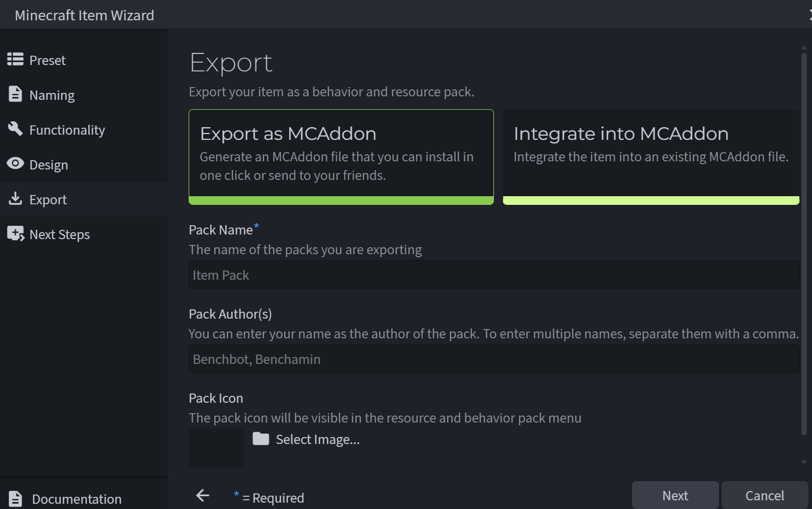Click 'Export your item as a behavior and resource pack.'
This screenshot has width=812, height=509.
(331, 92)
